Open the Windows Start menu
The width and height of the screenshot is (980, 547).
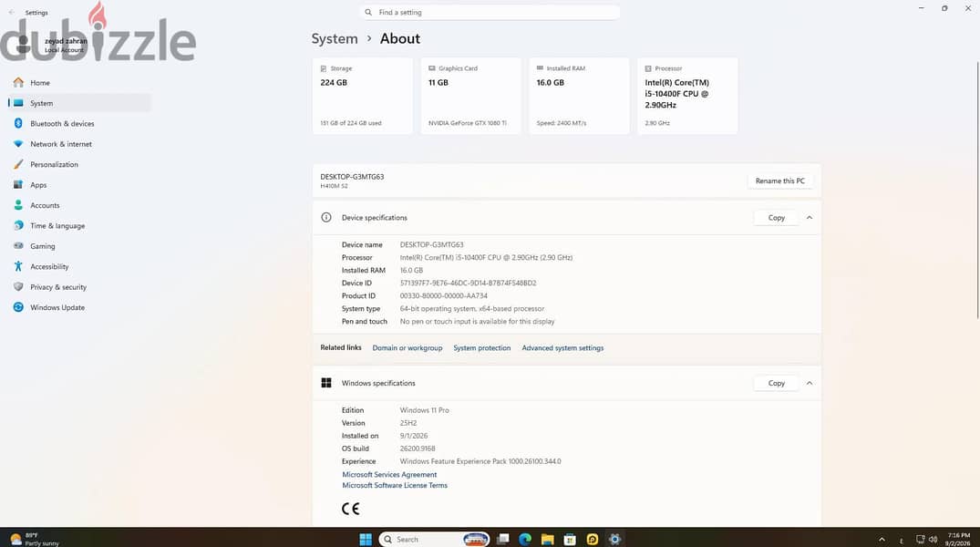(x=366, y=539)
